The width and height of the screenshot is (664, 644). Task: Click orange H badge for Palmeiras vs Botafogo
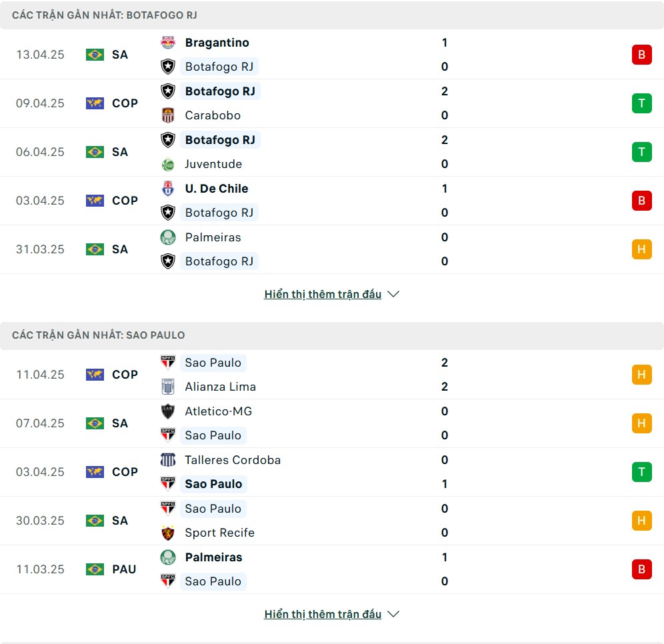coord(641,249)
